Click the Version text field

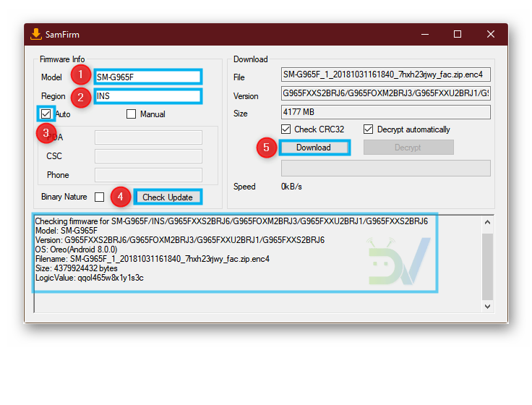tap(386, 93)
